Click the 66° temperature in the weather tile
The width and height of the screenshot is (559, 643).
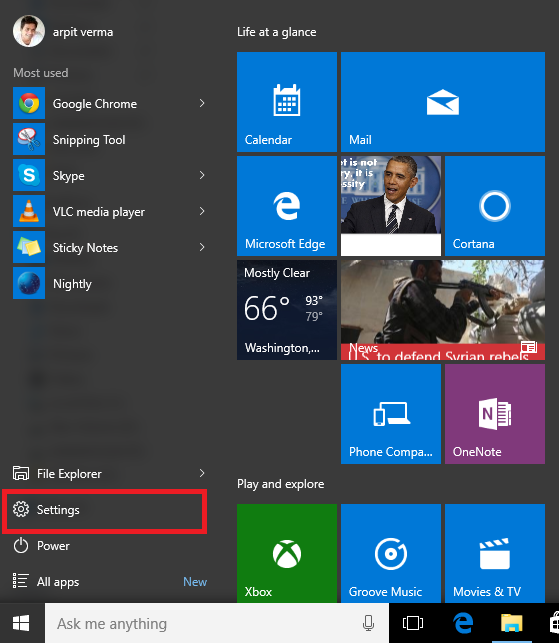click(267, 308)
